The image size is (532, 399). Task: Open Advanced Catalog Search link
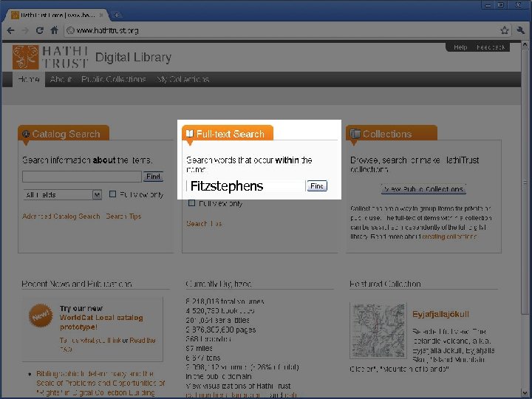[x=61, y=216]
